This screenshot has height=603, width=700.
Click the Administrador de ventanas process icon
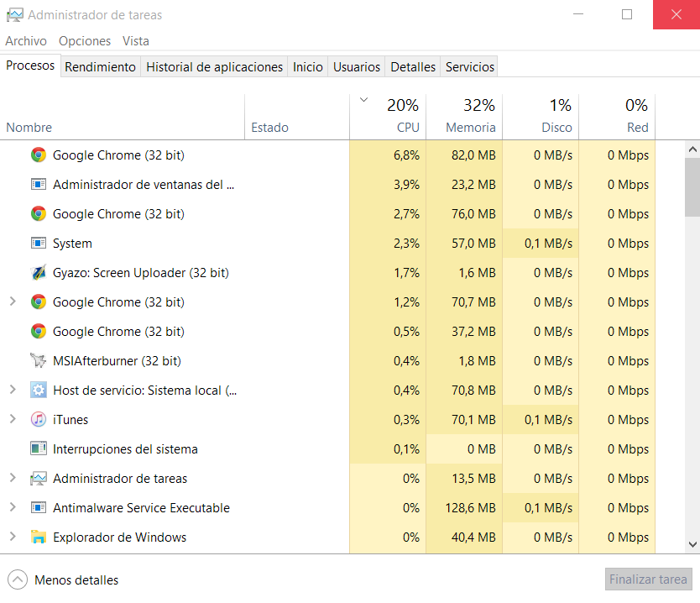tap(39, 184)
